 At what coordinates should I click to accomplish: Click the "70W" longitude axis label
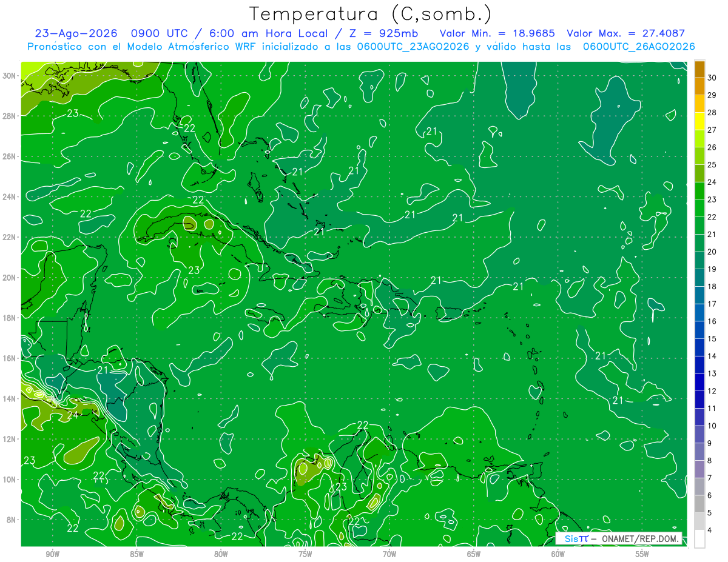tap(389, 554)
